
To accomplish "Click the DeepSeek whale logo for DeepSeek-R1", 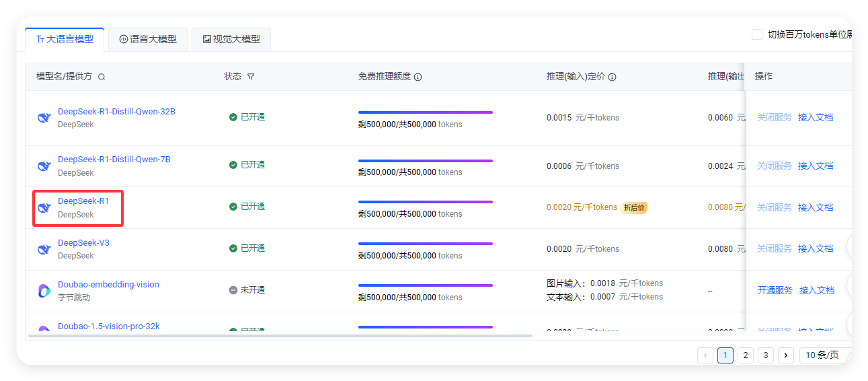I will [44, 207].
